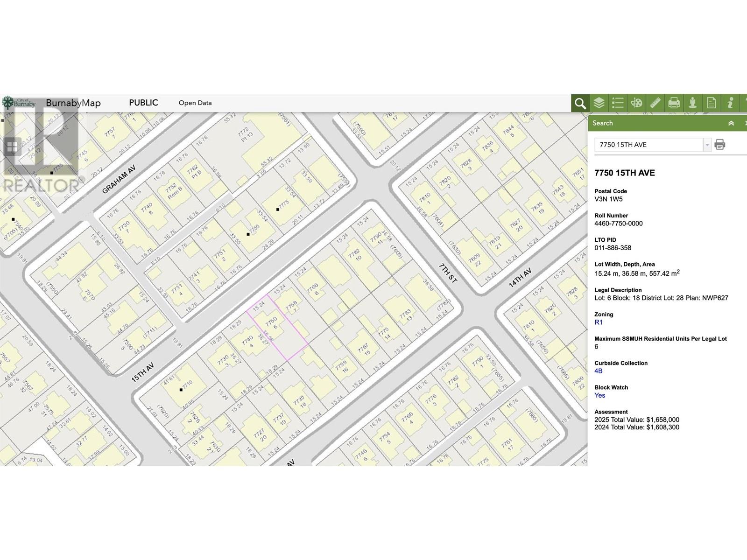
Task: Click the Print icon in the toolbar
Action: point(674,103)
